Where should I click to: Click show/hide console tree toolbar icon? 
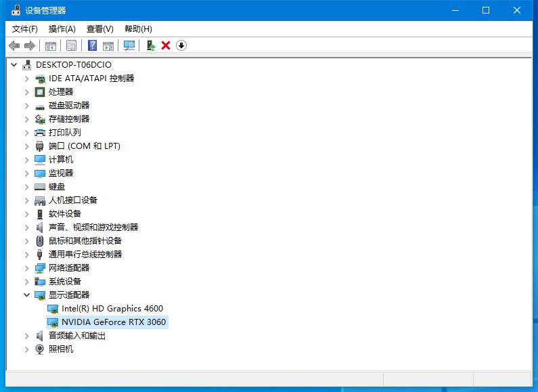pyautogui.click(x=50, y=45)
